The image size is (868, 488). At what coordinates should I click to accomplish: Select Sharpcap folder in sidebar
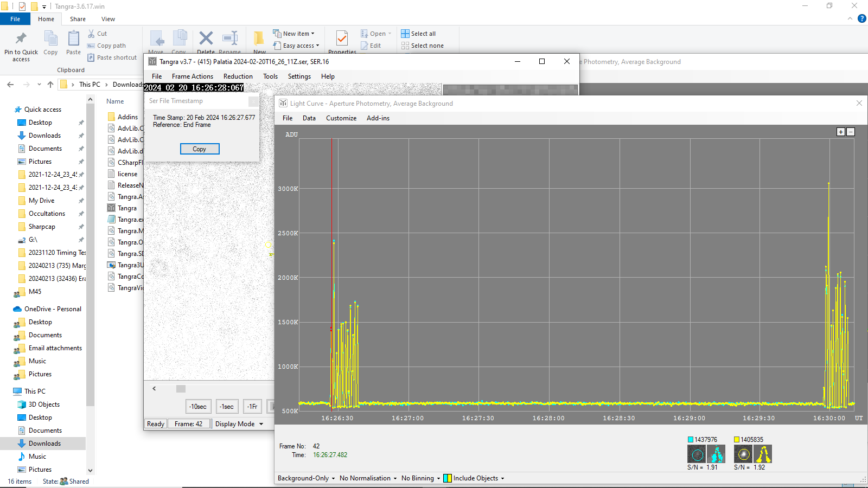pyautogui.click(x=42, y=227)
